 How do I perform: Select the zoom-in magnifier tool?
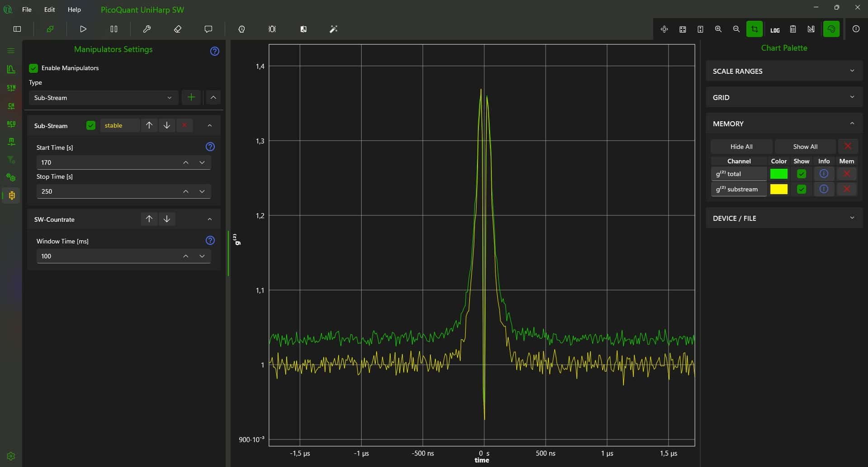pyautogui.click(x=718, y=29)
